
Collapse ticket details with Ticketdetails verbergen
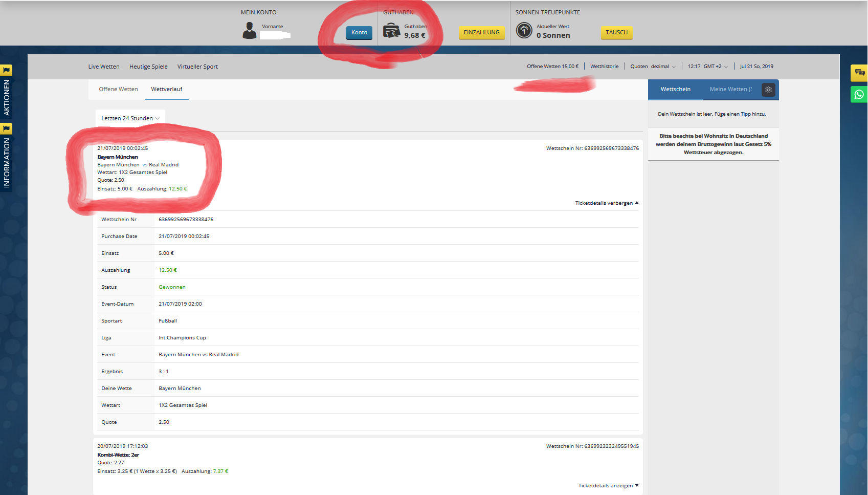607,203
